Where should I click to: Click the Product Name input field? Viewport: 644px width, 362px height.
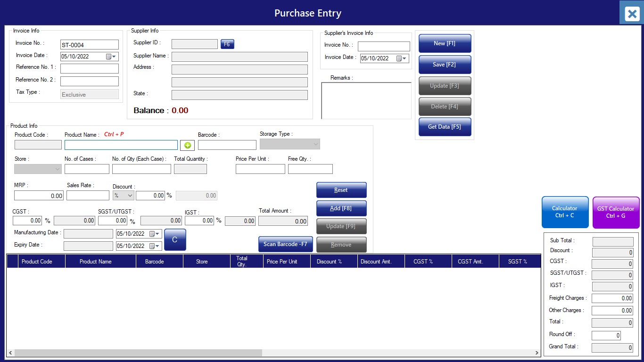pos(121,145)
